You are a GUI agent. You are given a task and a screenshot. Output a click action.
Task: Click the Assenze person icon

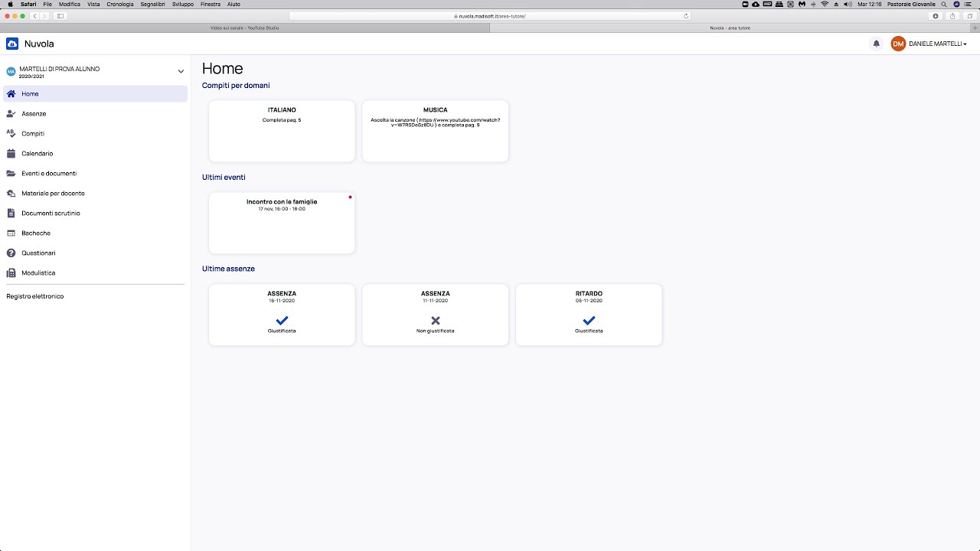coord(11,113)
